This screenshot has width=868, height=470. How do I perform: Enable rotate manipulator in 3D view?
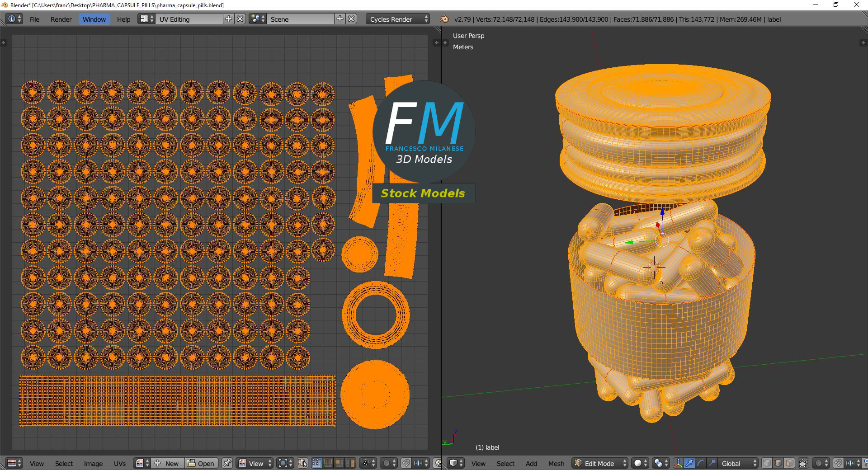pyautogui.click(x=701, y=463)
